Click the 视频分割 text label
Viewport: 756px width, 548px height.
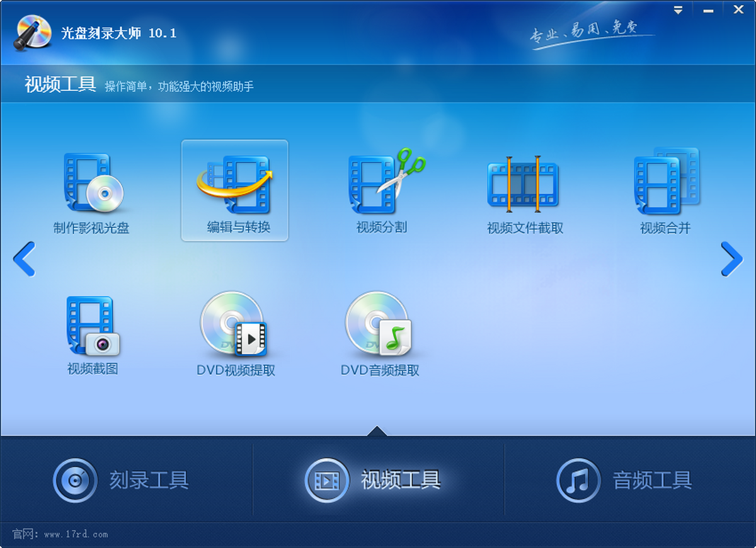pyautogui.click(x=382, y=227)
